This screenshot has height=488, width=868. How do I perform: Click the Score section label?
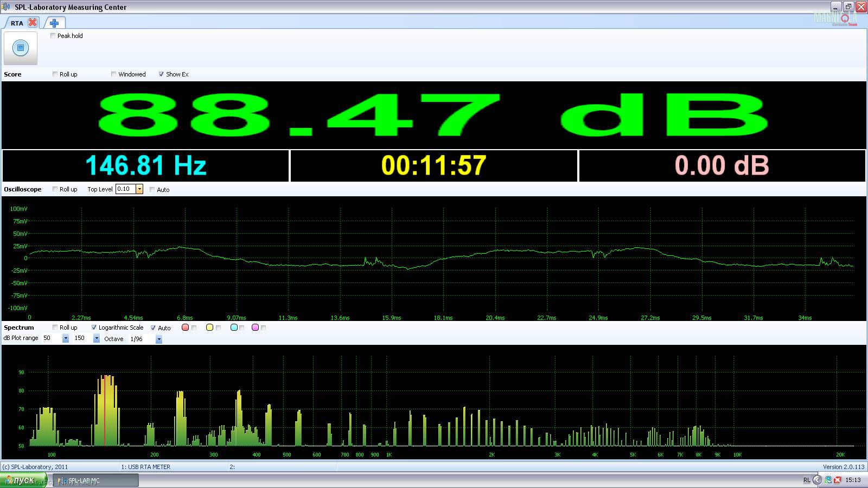point(12,74)
